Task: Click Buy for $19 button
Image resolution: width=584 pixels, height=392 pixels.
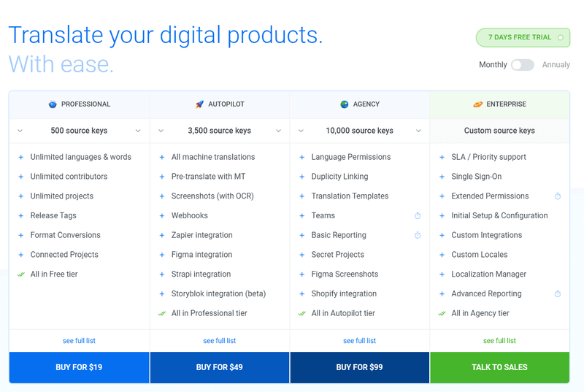Action: coord(79,367)
